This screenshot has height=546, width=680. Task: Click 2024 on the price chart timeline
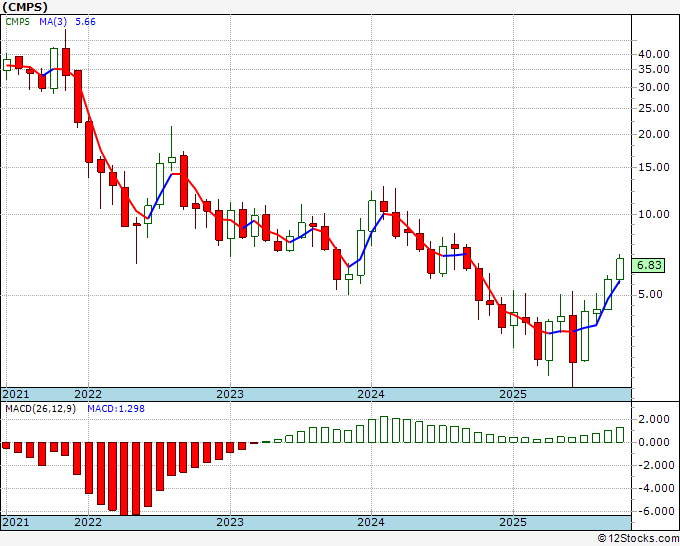[x=371, y=394]
